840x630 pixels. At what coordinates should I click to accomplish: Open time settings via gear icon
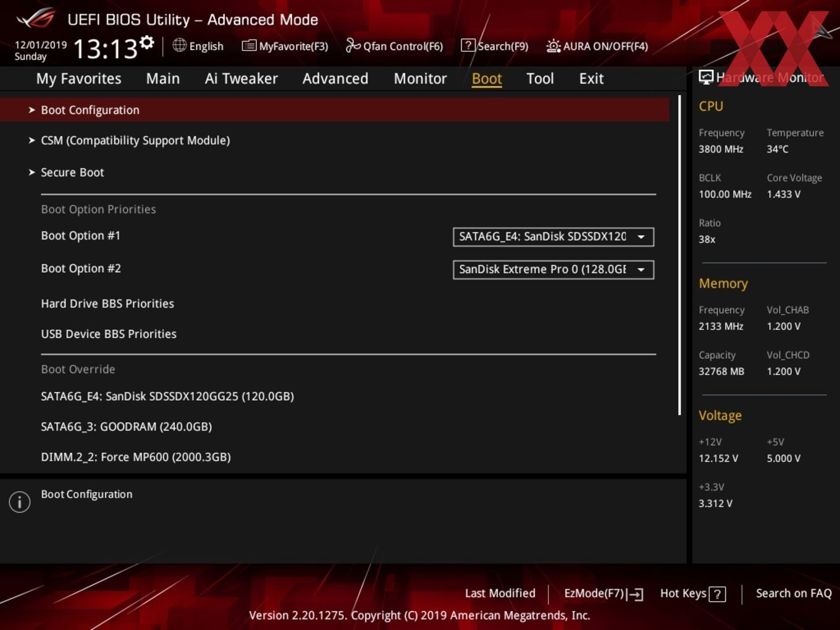click(x=146, y=43)
